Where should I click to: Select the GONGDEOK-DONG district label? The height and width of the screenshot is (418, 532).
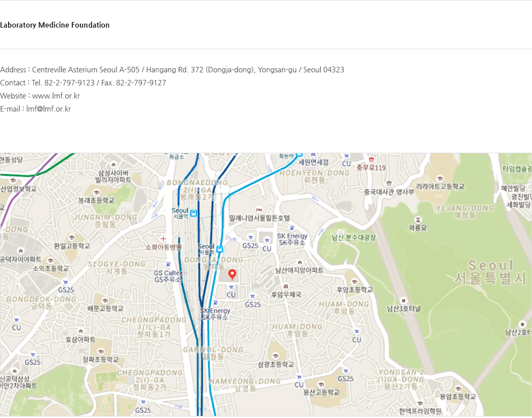click(x=41, y=303)
